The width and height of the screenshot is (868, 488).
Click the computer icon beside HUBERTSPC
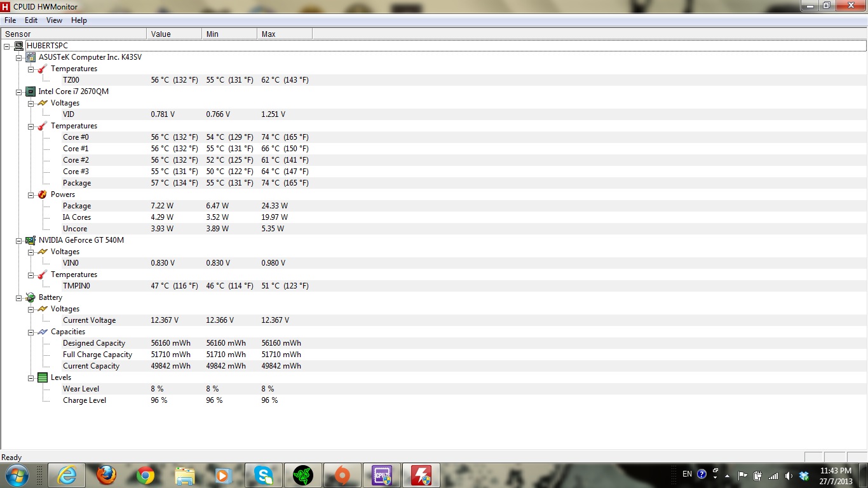click(x=18, y=46)
